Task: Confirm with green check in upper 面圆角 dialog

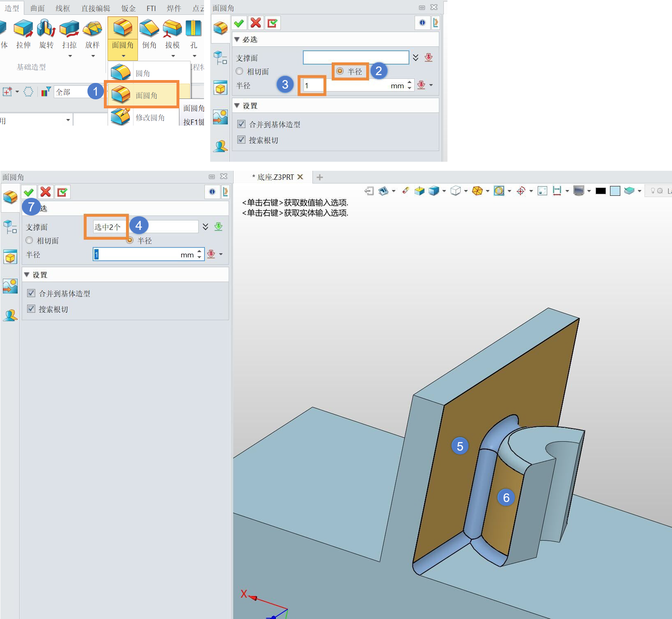Action: 239,23
